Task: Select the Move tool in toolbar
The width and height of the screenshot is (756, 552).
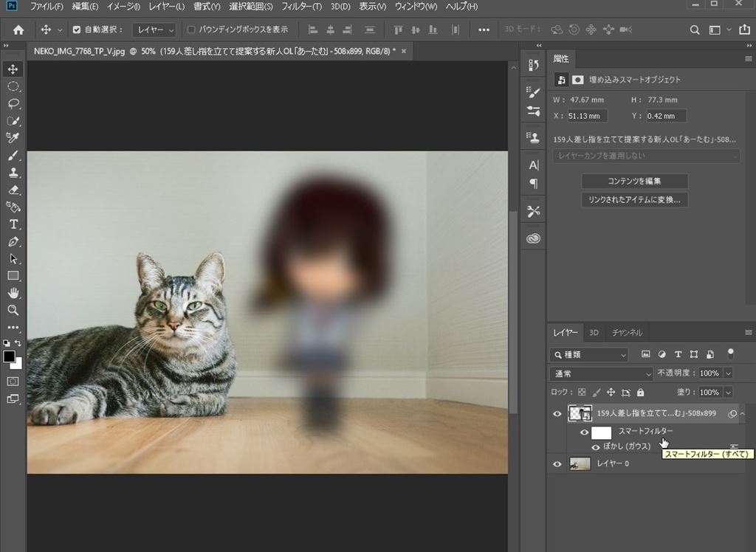Action: [13, 69]
